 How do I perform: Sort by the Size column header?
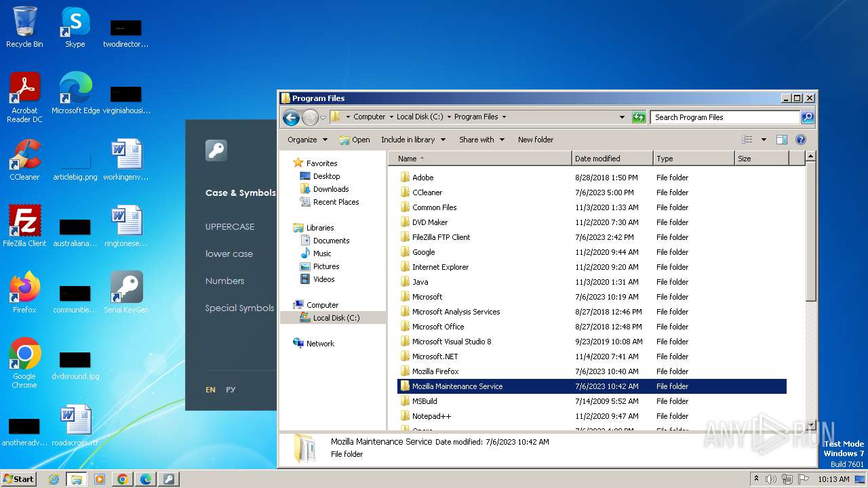[762, 159]
